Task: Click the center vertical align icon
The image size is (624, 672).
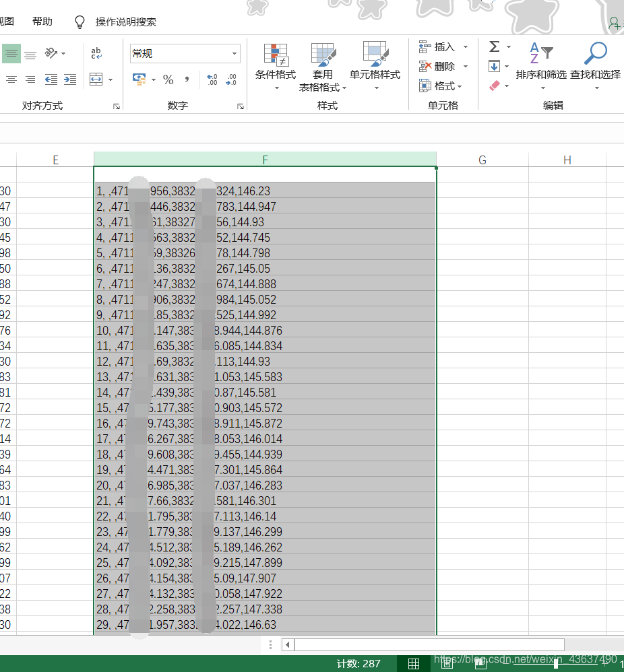Action: [11, 54]
